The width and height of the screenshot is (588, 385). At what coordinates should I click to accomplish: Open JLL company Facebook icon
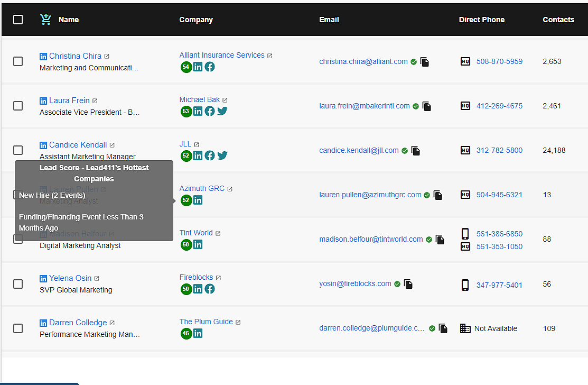[210, 155]
